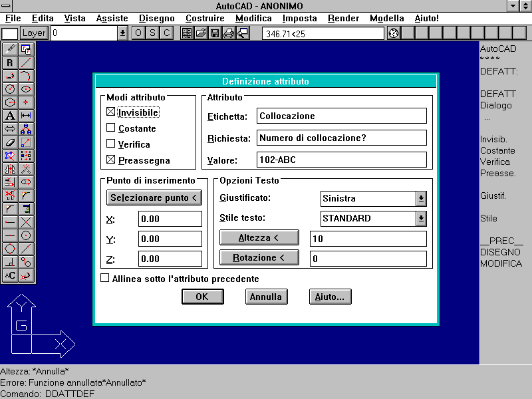Select the Linear Dimension tool

(x=26, y=116)
